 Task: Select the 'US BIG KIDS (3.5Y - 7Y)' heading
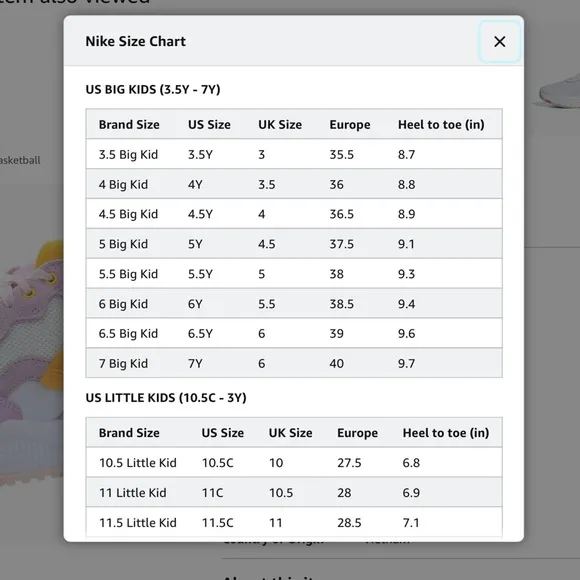pyautogui.click(x=153, y=90)
